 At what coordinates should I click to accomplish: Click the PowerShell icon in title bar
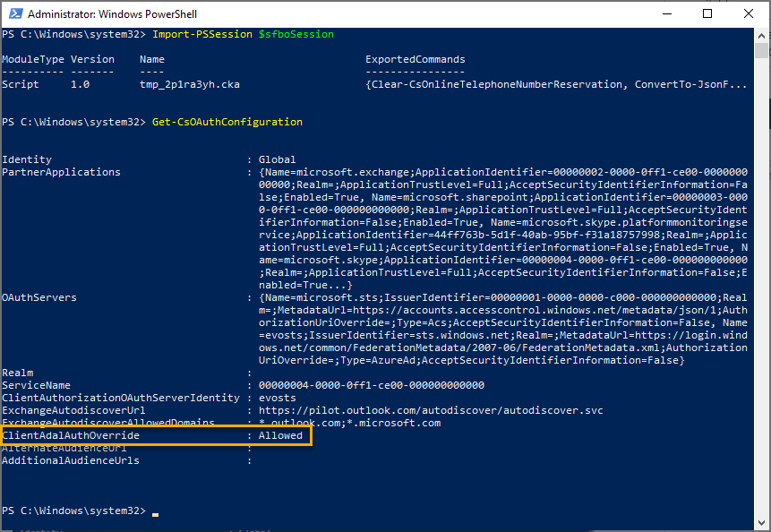pos(13,13)
